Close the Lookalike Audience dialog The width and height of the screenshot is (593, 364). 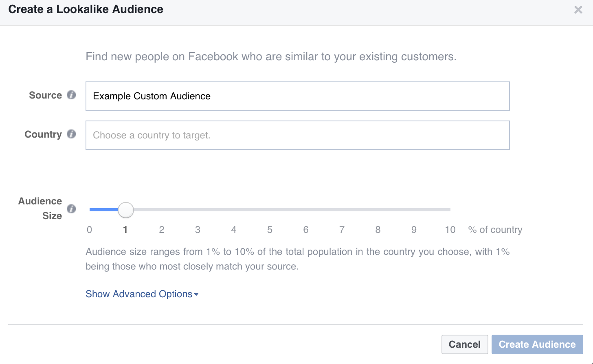[578, 10]
